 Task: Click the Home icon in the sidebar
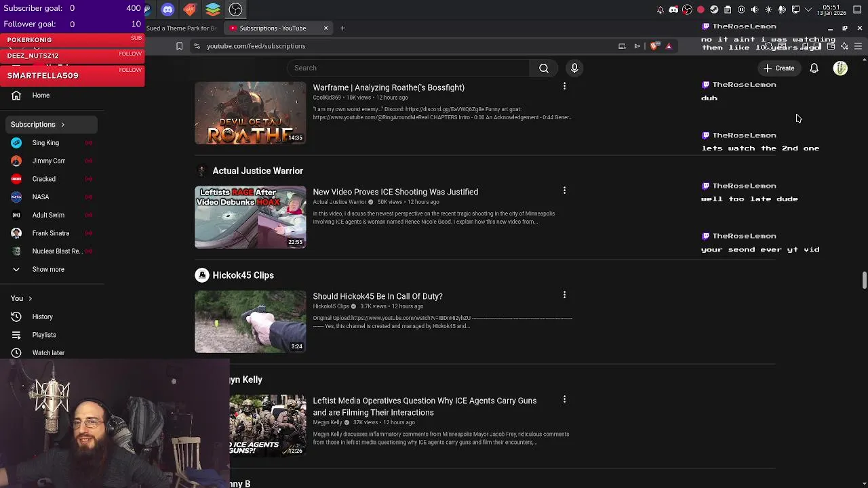[16, 96]
